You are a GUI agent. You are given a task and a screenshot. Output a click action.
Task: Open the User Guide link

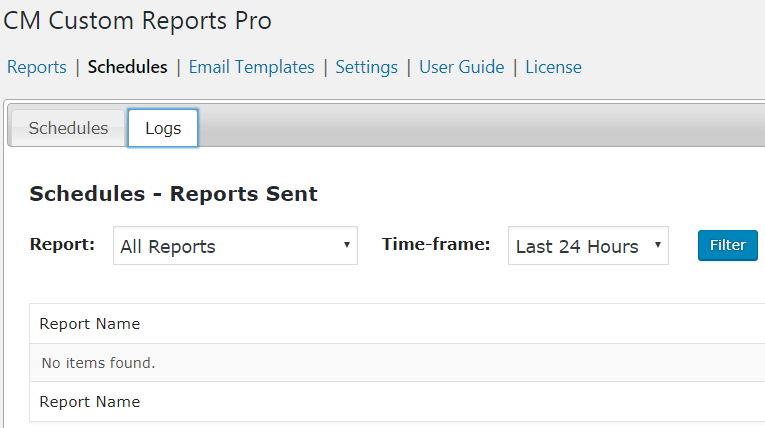(461, 67)
